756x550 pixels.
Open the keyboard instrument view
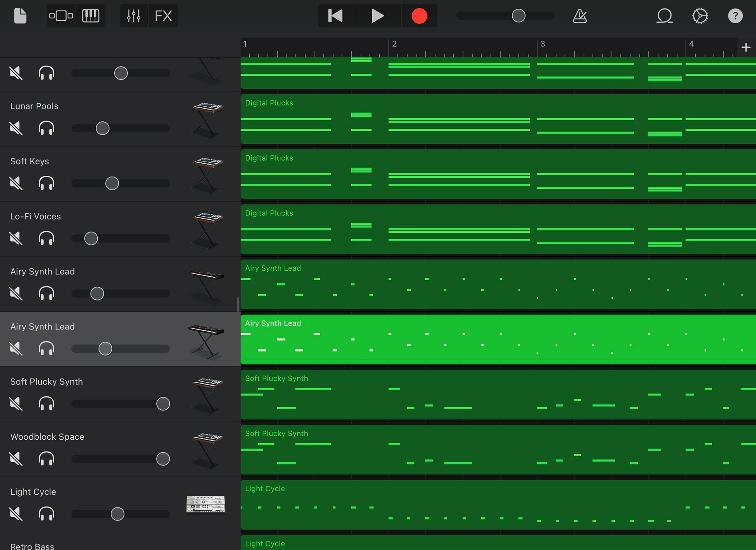91,16
